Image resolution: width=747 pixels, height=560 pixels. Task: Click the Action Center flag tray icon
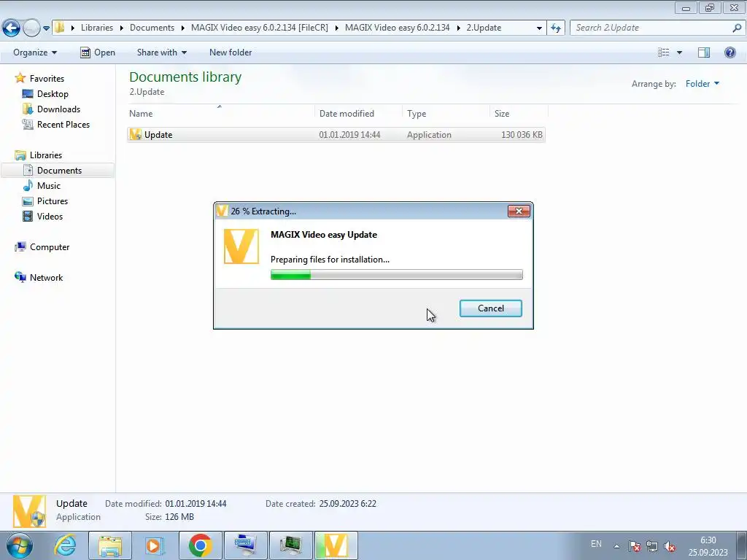coord(635,546)
